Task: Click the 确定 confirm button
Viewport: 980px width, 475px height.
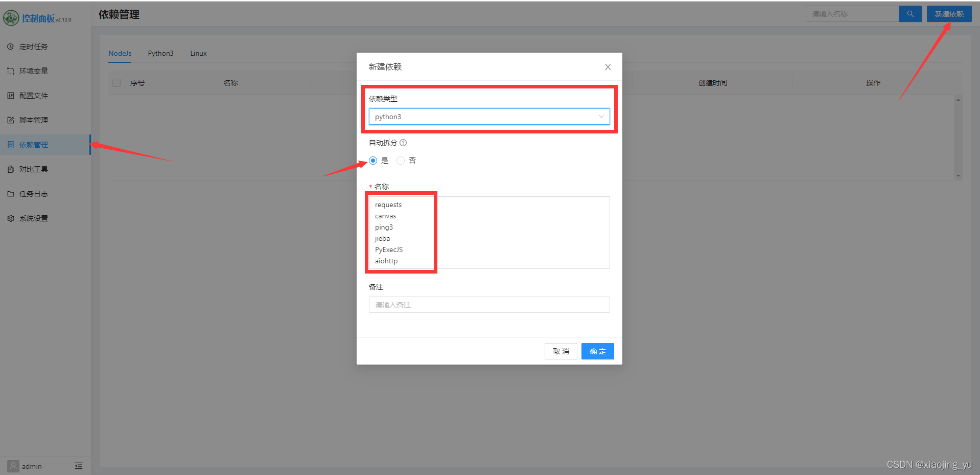Action: 597,351
